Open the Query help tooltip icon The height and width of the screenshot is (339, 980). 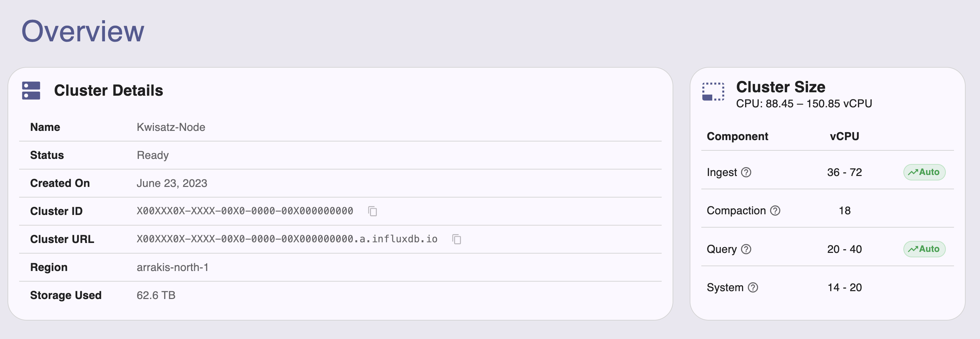click(x=746, y=250)
